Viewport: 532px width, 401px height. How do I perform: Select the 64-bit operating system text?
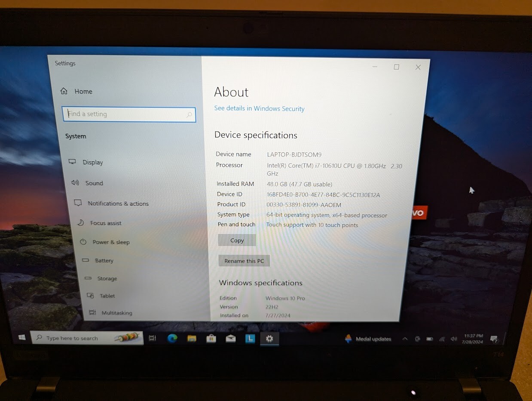[327, 215]
